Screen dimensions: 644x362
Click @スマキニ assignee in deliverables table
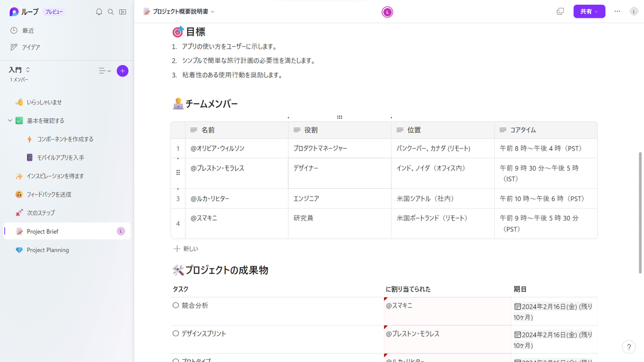click(399, 306)
